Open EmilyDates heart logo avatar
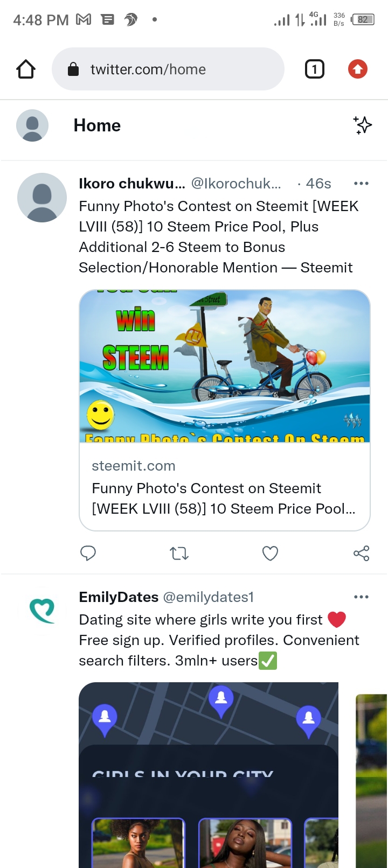 coord(42,611)
